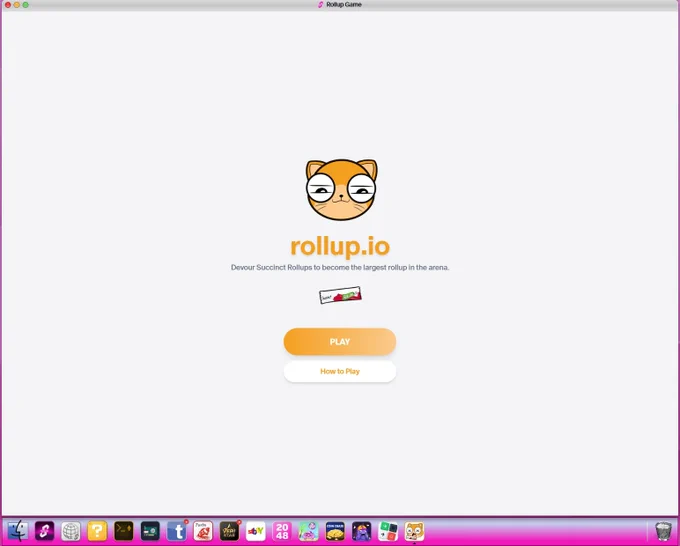Click the rollup.io title text
680x546 pixels.
pos(340,246)
